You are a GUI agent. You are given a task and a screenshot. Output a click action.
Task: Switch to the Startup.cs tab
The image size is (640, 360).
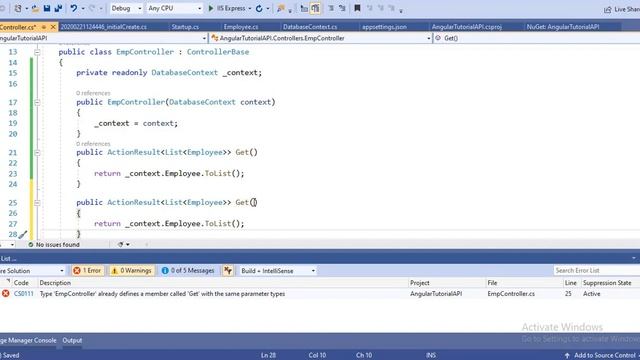point(185,27)
